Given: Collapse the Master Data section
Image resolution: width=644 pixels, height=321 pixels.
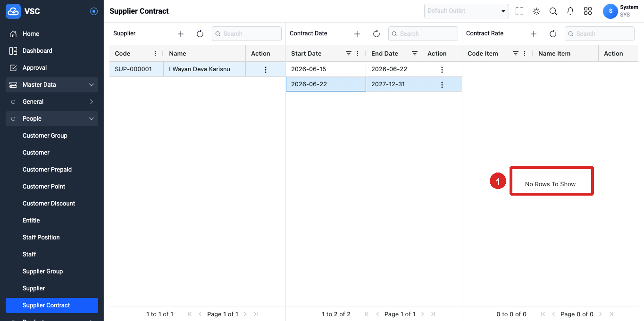Looking at the screenshot, I should (x=52, y=85).
